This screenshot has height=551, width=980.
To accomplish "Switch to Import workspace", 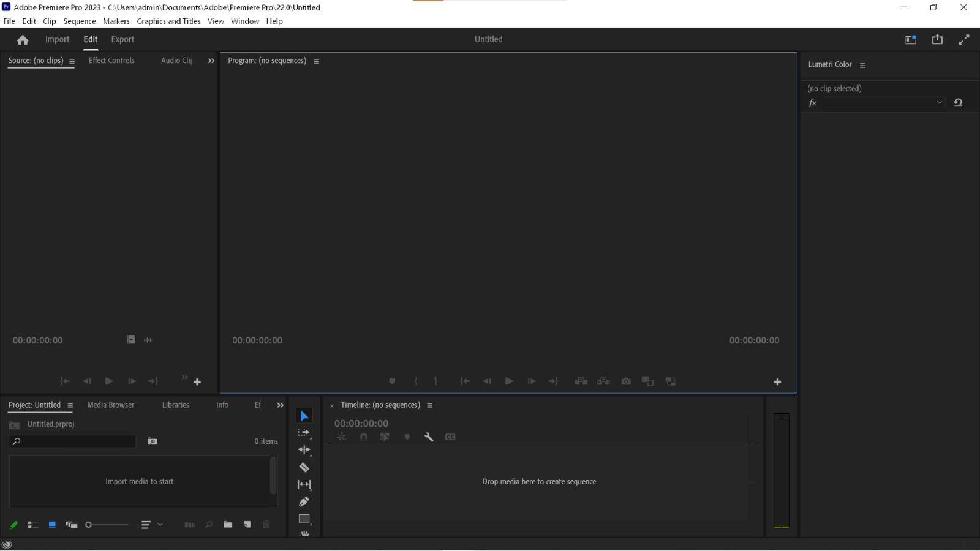I will [x=58, y=39].
